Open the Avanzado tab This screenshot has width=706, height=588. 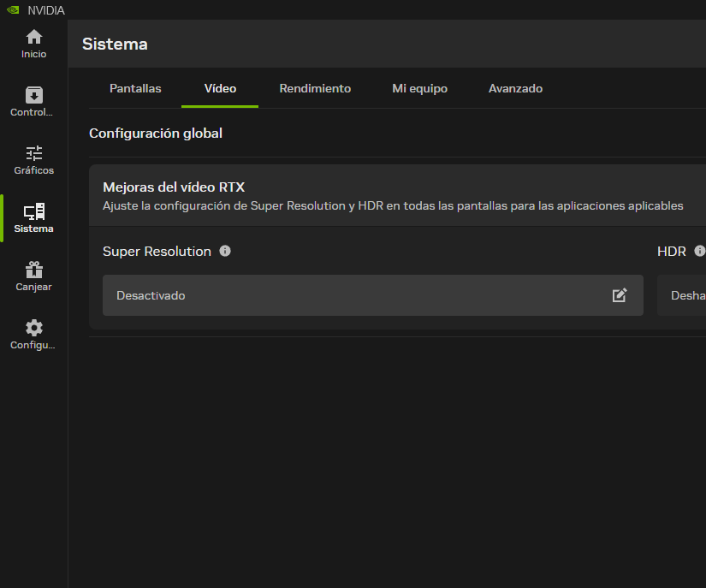515,89
